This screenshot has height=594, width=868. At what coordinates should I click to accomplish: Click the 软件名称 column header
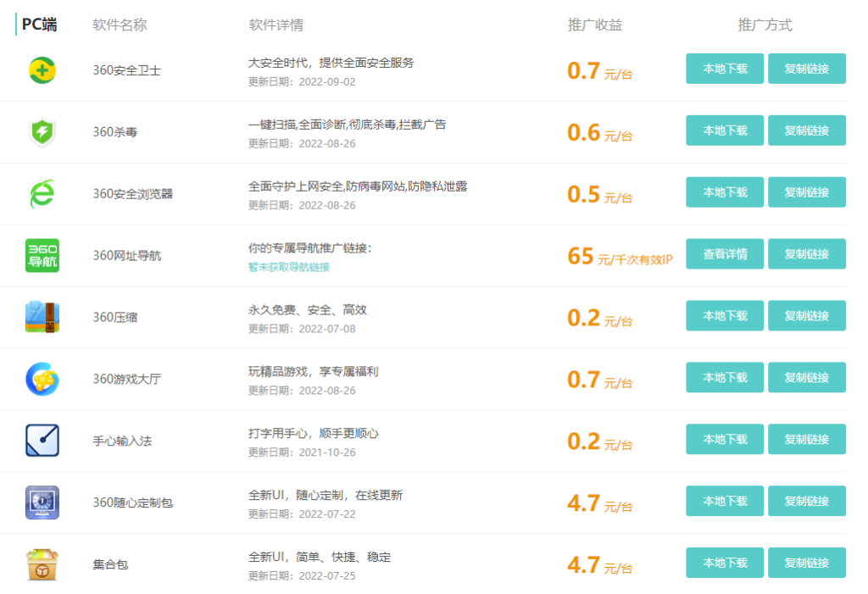click(120, 25)
